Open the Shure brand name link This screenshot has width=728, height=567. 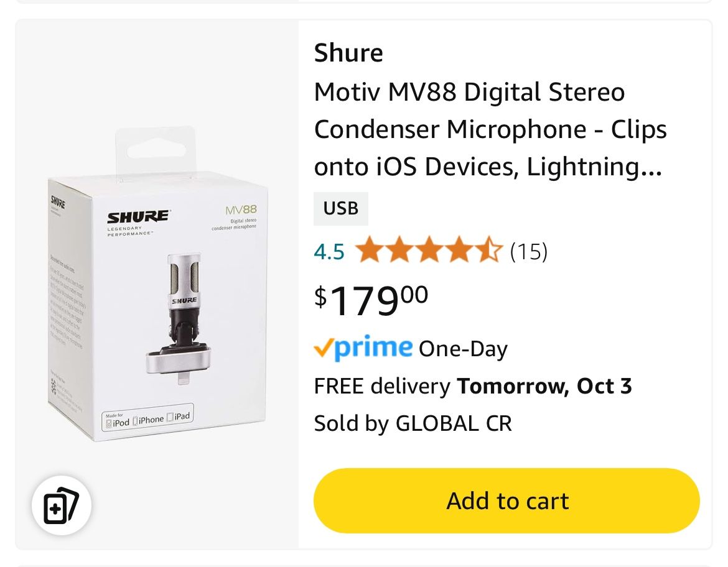348,52
